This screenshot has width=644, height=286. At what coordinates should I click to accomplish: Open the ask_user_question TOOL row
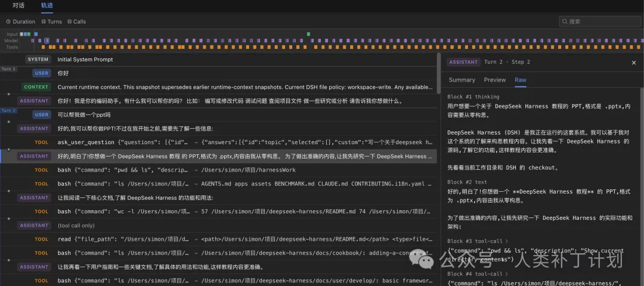218,142
